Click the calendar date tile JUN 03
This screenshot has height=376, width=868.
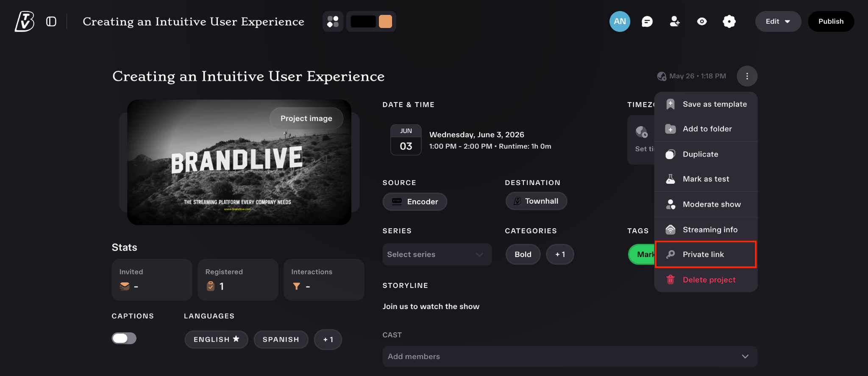pyautogui.click(x=406, y=140)
